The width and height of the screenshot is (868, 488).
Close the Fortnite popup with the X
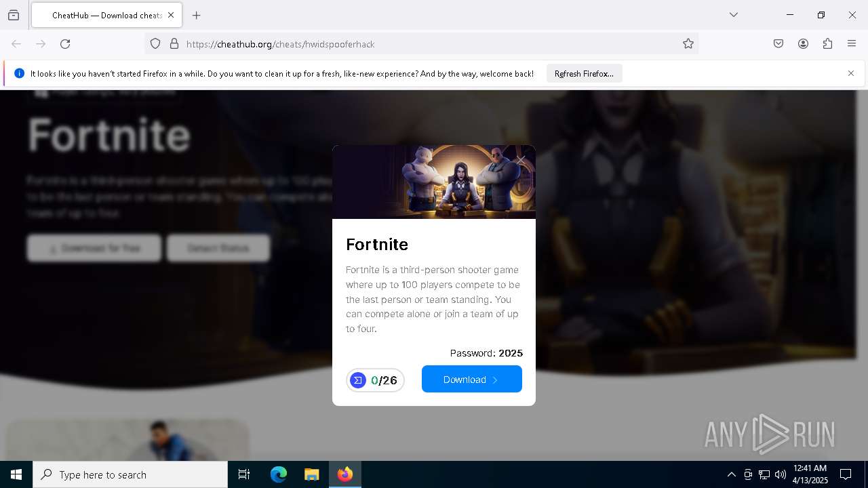[x=521, y=160]
